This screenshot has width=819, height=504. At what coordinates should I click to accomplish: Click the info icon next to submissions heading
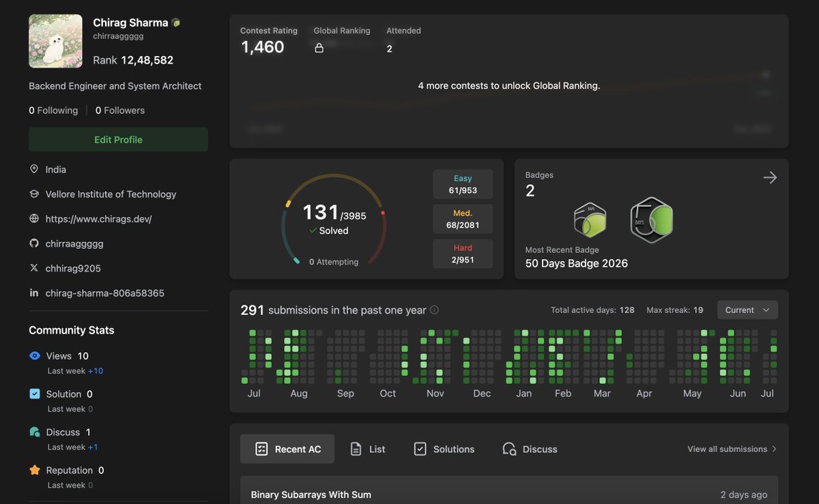(x=434, y=310)
